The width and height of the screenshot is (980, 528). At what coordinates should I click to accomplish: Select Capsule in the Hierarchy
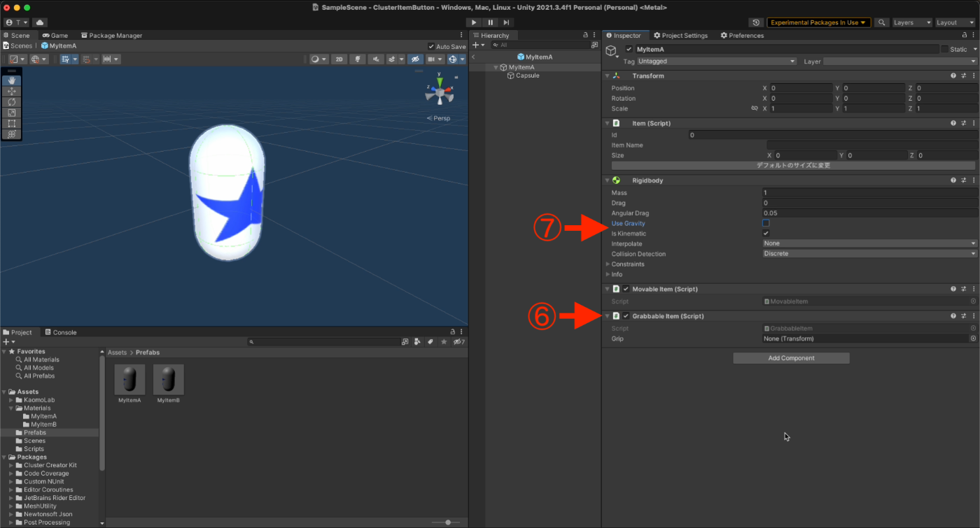coord(523,76)
